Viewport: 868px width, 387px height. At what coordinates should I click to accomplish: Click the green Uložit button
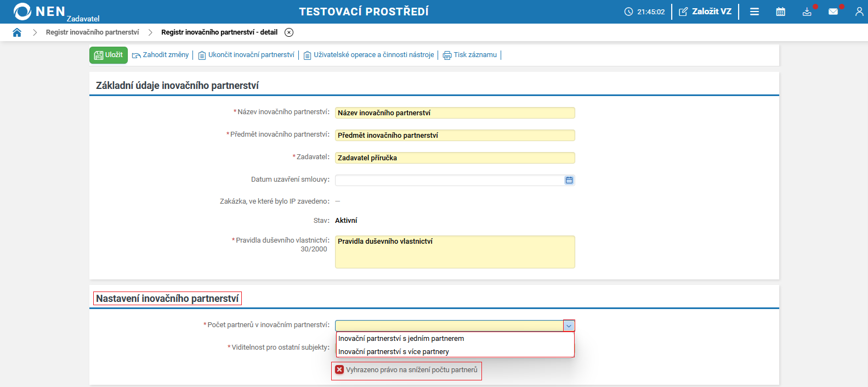tap(109, 55)
